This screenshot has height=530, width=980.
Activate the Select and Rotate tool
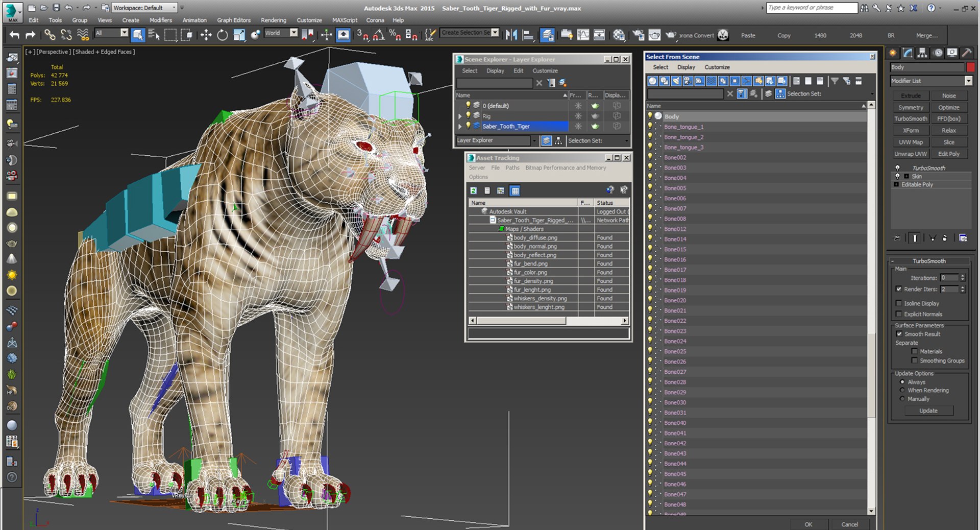pos(222,35)
